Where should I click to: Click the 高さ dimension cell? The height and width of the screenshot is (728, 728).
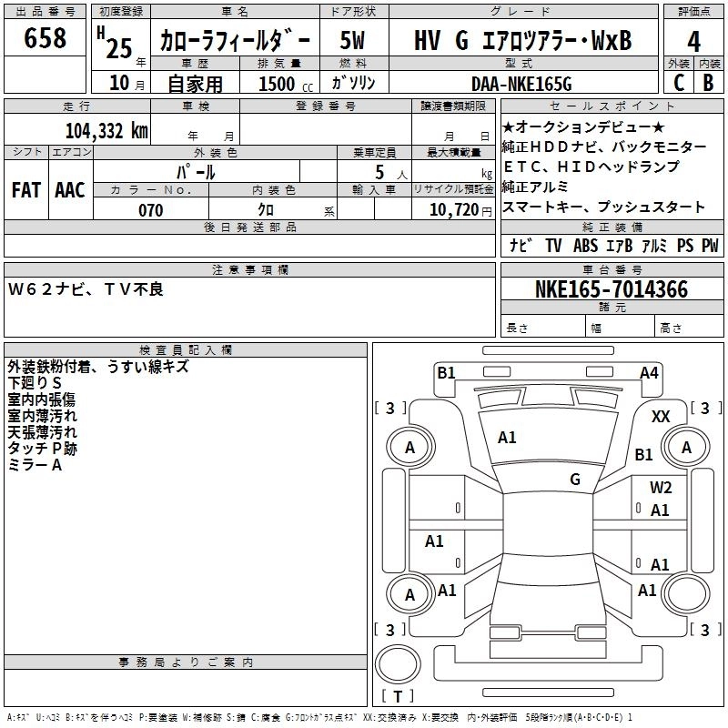[x=690, y=328]
